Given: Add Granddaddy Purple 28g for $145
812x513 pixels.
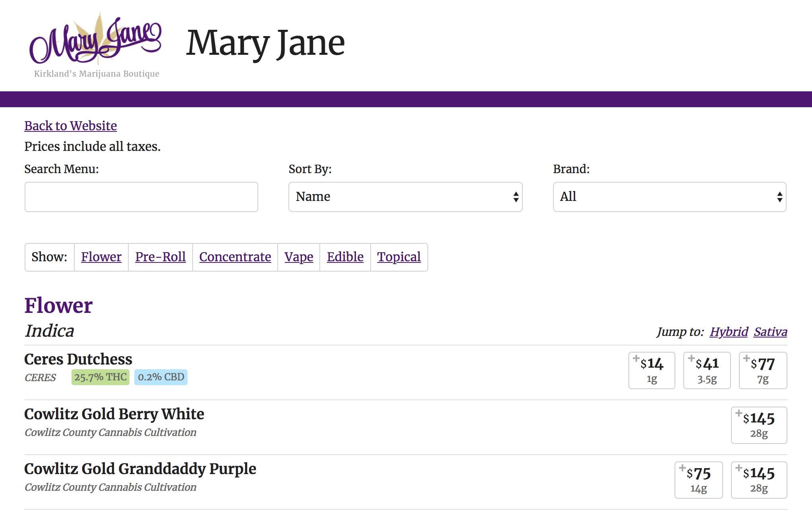Looking at the screenshot, I should tap(758, 480).
